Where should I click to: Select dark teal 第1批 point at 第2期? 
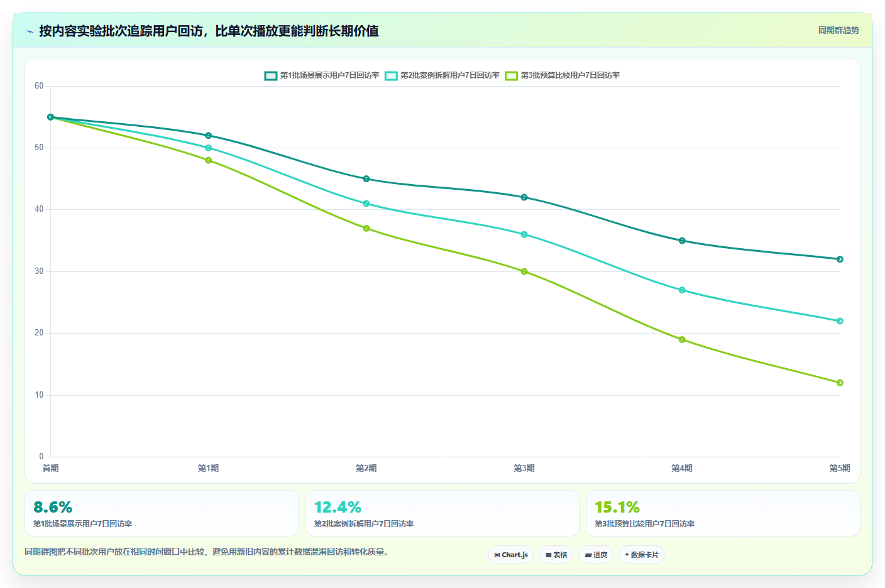(x=366, y=179)
